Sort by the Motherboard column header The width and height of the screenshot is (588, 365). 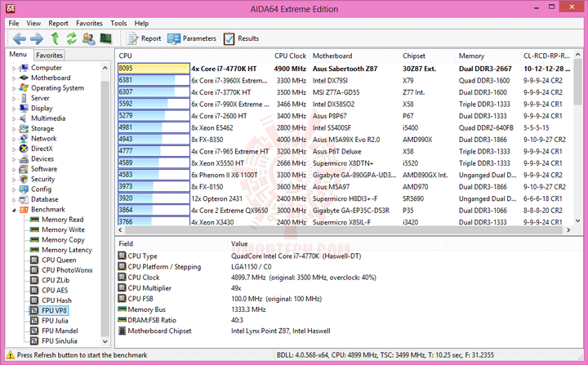click(354, 56)
